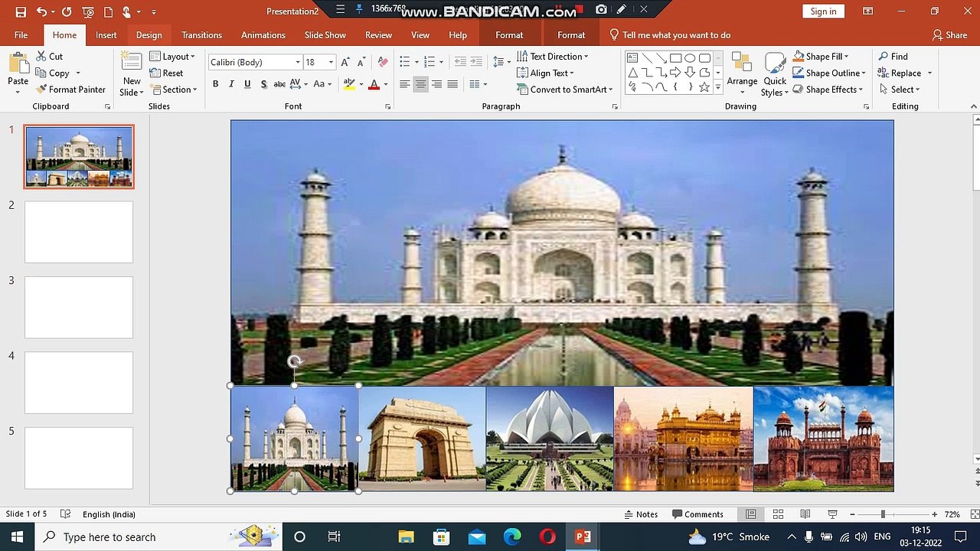The width and height of the screenshot is (980, 551).
Task: Click the zoom slider handle
Action: tap(883, 514)
